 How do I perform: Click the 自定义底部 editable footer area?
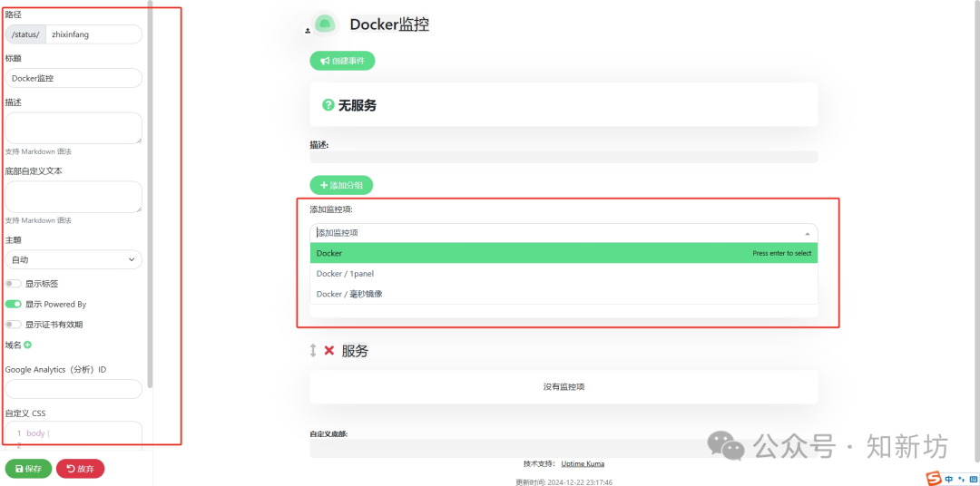(563, 448)
